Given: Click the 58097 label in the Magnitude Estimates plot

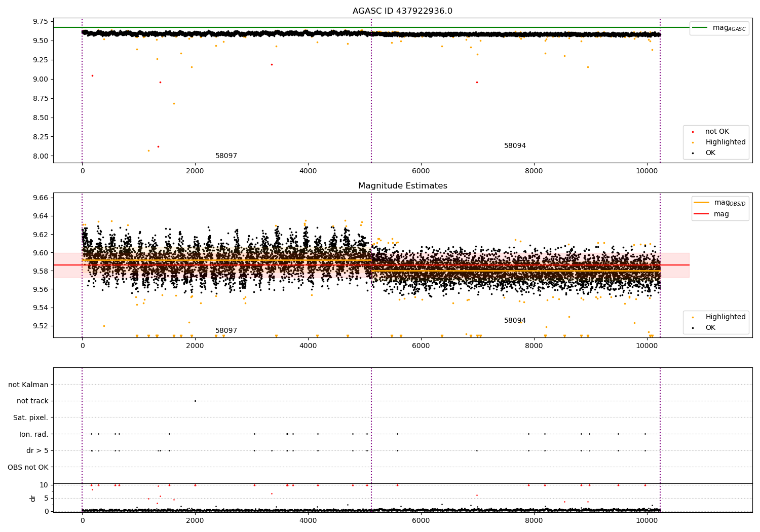Looking at the screenshot, I should [x=226, y=331].
